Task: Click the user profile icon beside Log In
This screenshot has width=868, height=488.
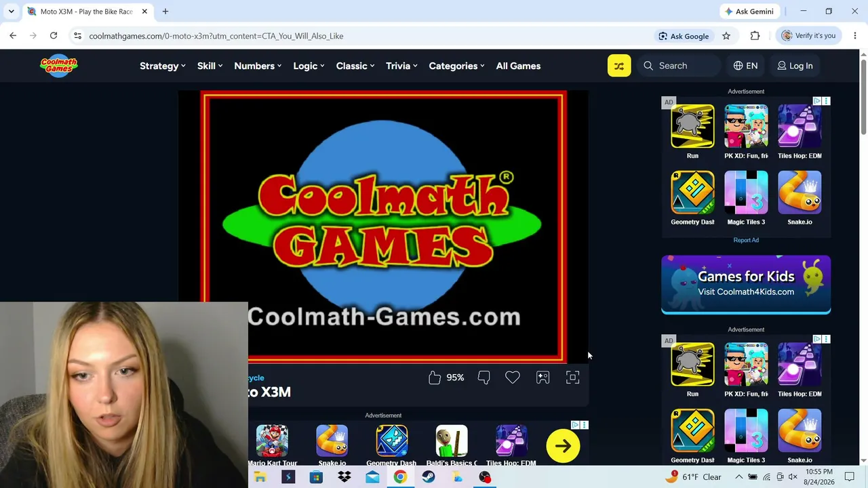Action: tap(782, 66)
